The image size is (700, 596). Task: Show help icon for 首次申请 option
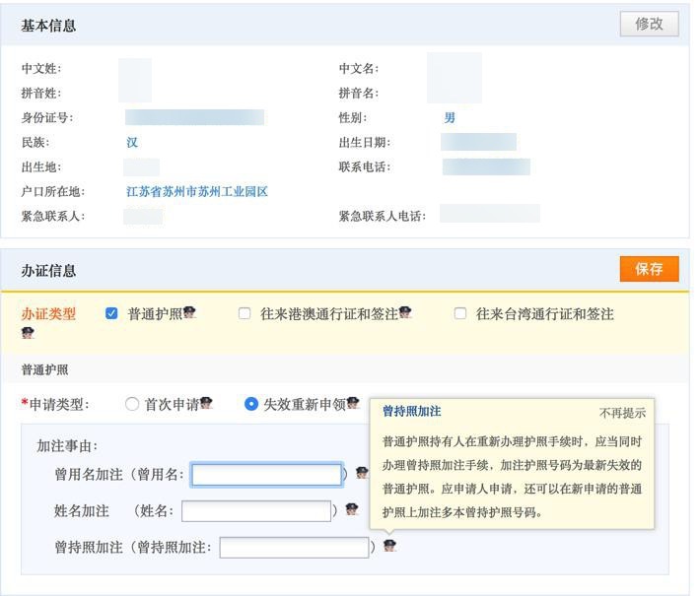tap(206, 403)
